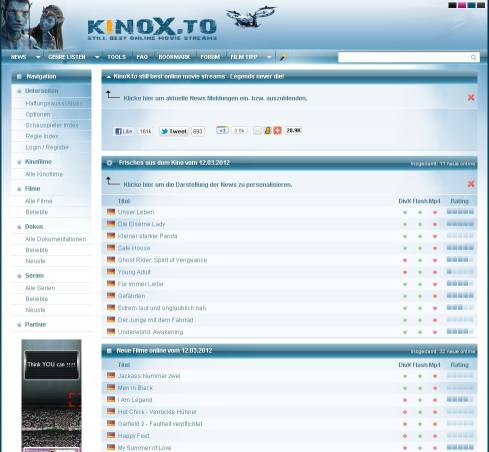Click the magnifier icon in search box

[473, 57]
